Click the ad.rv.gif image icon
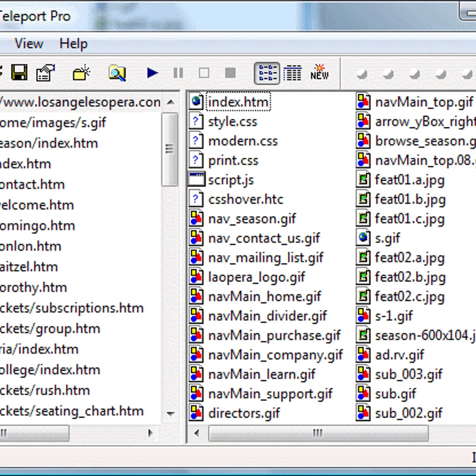 point(363,355)
